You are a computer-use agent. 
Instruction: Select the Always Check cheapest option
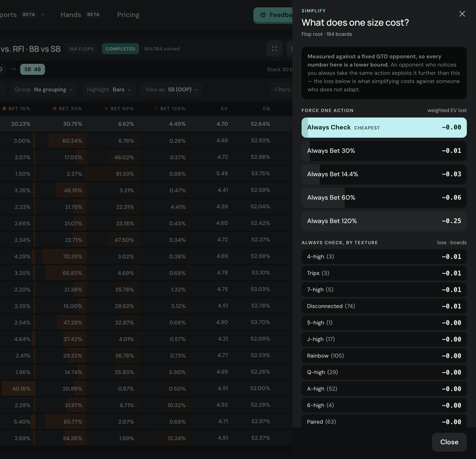pyautogui.click(x=384, y=128)
